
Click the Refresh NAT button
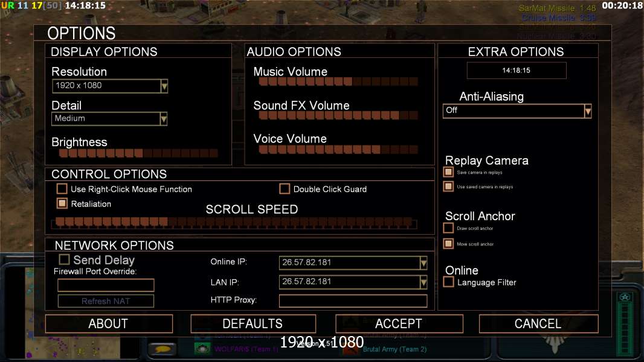106,301
